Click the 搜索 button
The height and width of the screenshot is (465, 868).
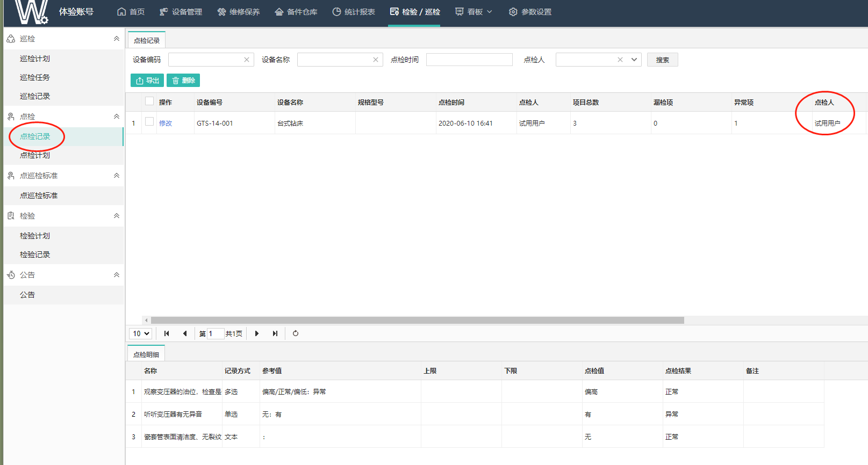pyautogui.click(x=663, y=60)
